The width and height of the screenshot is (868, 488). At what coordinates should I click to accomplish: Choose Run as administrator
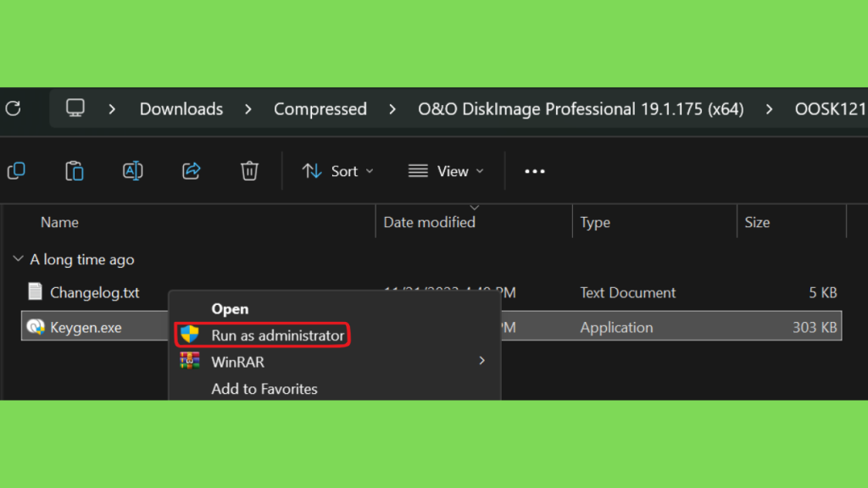click(x=263, y=335)
